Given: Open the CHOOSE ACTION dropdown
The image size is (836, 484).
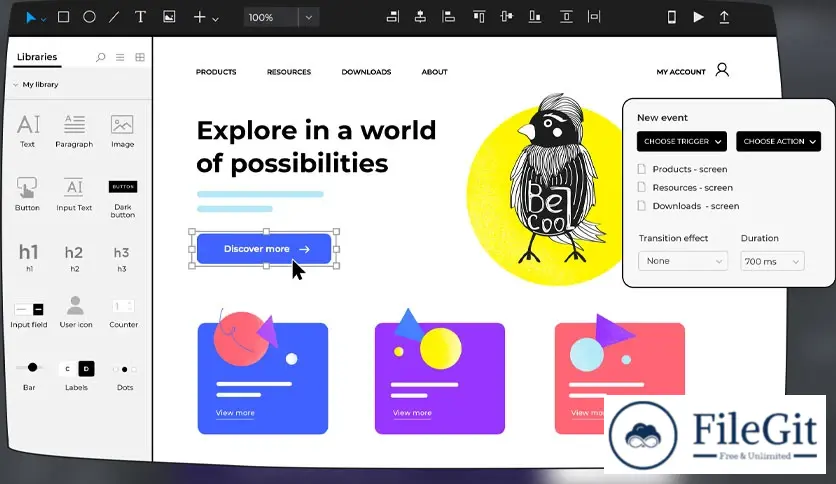Looking at the screenshot, I should coord(778,141).
